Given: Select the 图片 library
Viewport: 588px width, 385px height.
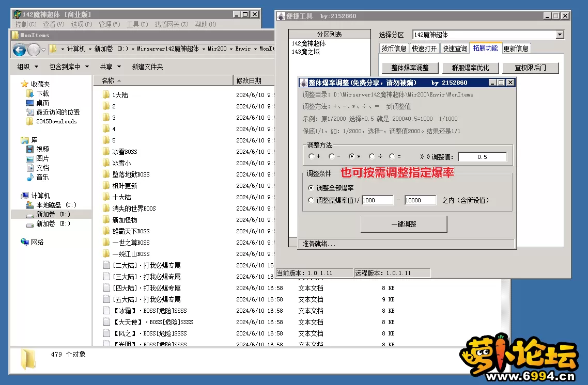Looking at the screenshot, I should pos(38,158).
